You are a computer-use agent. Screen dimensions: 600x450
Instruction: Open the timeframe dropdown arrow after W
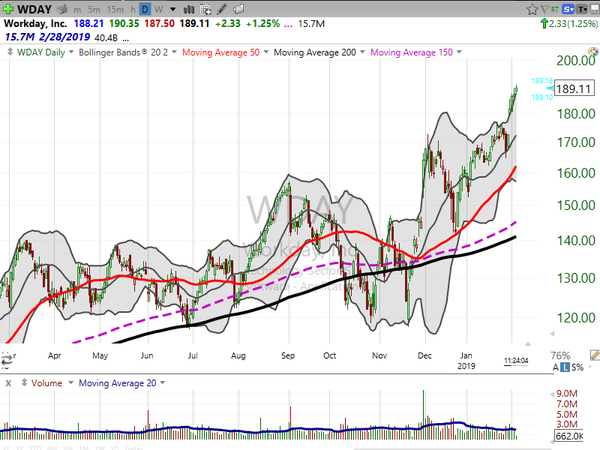pyautogui.click(x=173, y=9)
